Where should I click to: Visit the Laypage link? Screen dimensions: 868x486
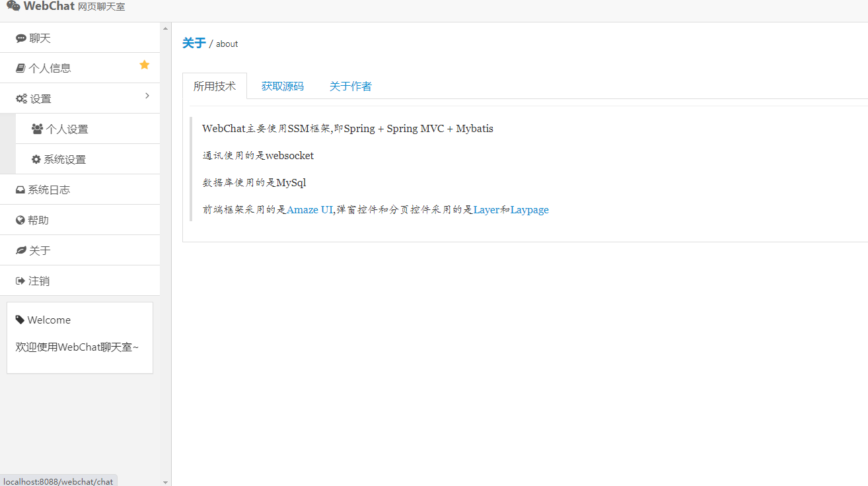529,210
